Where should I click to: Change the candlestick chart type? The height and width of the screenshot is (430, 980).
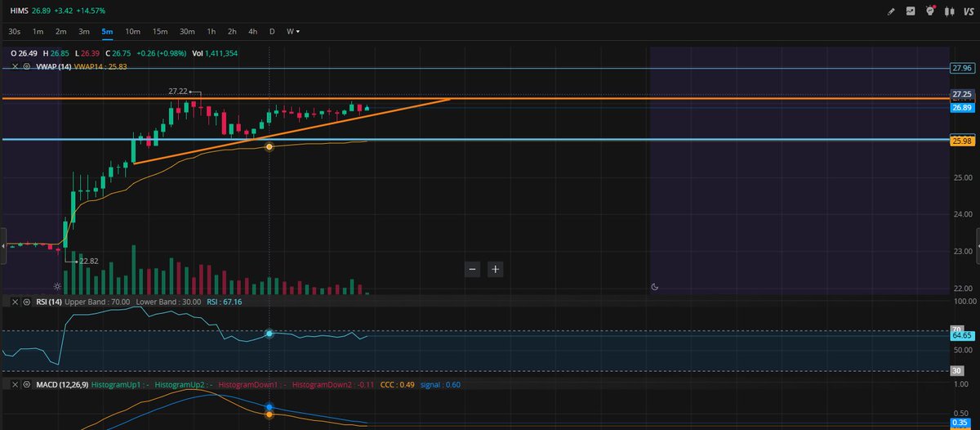[x=949, y=11]
